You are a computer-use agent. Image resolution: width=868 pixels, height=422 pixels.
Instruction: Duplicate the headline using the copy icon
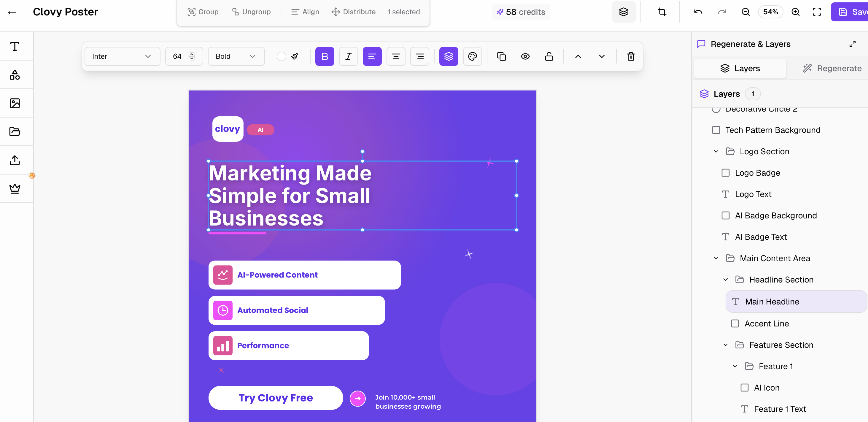pos(501,56)
